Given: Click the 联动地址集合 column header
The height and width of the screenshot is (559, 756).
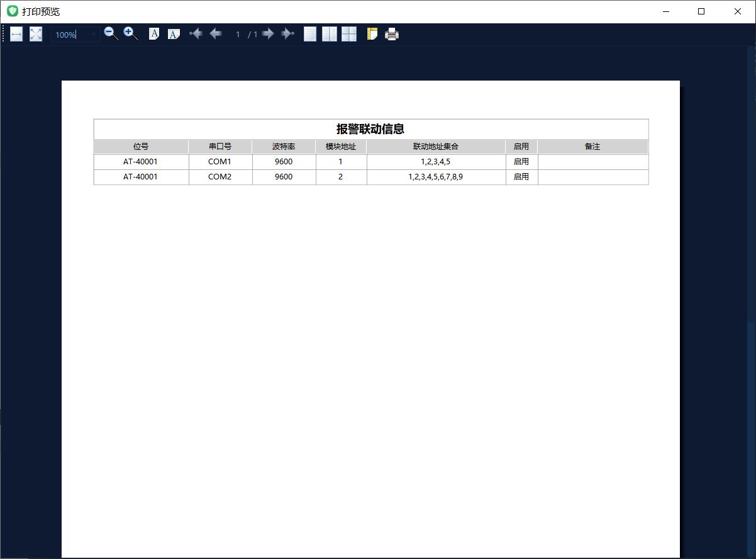Looking at the screenshot, I should (x=436, y=147).
